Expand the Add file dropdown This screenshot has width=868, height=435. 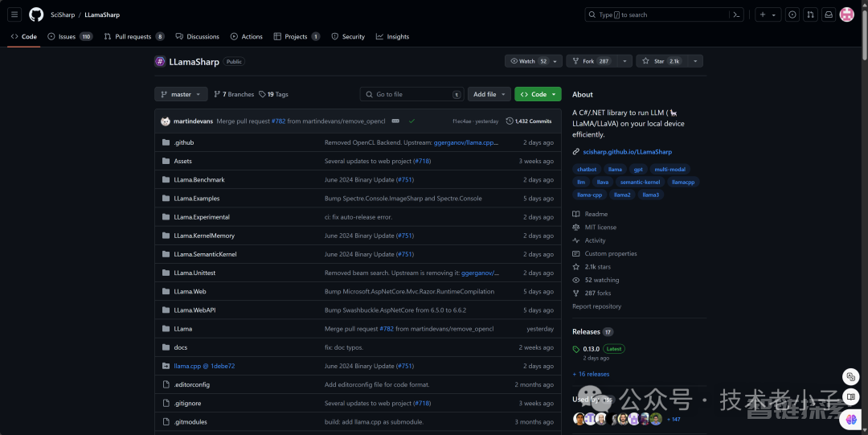489,94
